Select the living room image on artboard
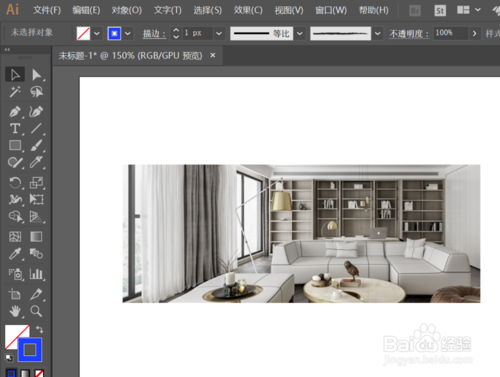The image size is (500, 377). 301,233
